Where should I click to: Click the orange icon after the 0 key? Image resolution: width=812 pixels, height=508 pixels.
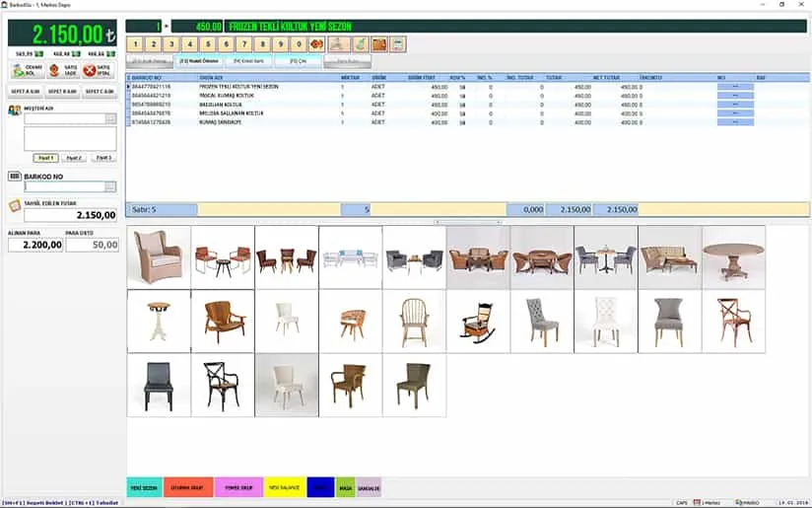(x=316, y=44)
